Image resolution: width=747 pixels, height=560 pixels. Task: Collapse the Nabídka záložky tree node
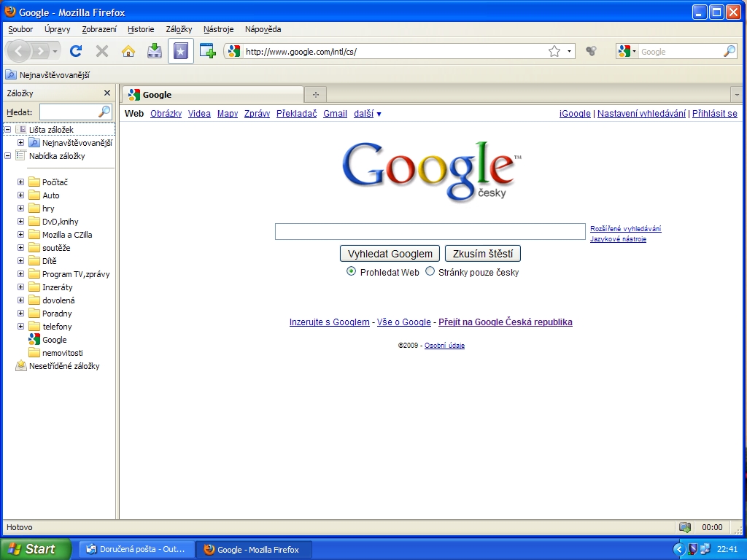(x=7, y=156)
